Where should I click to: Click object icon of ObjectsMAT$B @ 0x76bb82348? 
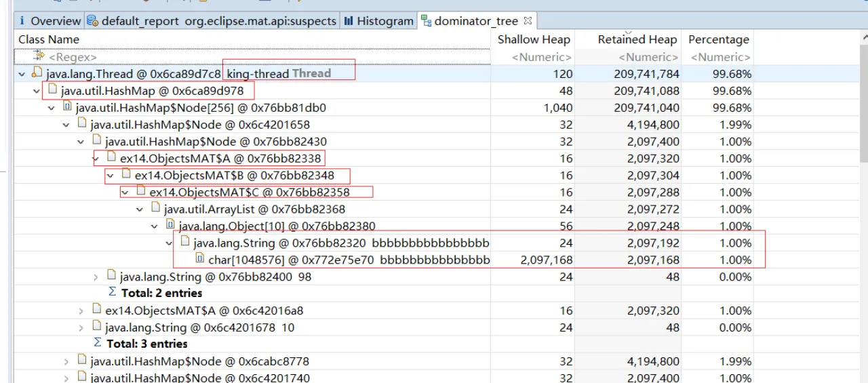click(126, 175)
